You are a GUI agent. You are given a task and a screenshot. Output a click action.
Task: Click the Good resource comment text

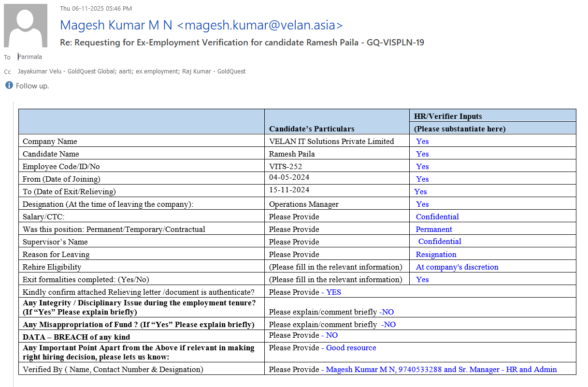[x=351, y=348]
